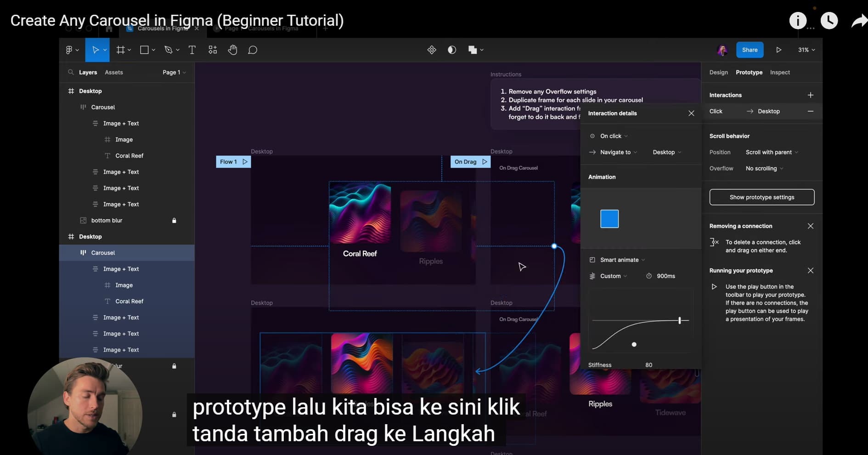Click the Boolean union icon
Screen dimensions: 868x455
click(473, 50)
